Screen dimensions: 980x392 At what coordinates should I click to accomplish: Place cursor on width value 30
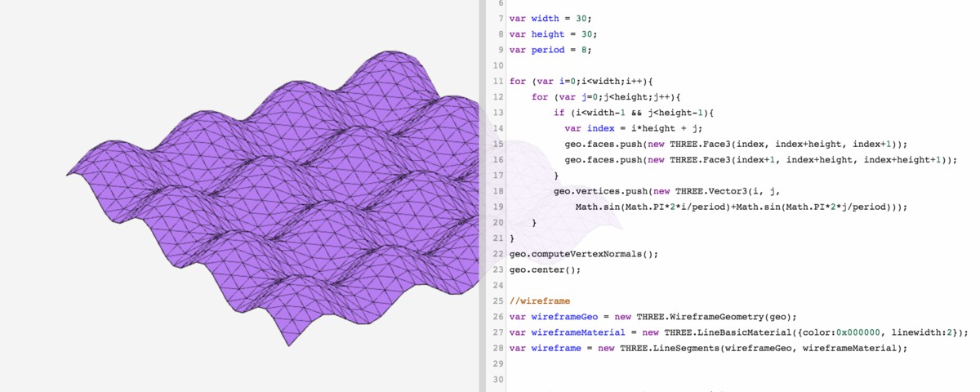pos(582,19)
